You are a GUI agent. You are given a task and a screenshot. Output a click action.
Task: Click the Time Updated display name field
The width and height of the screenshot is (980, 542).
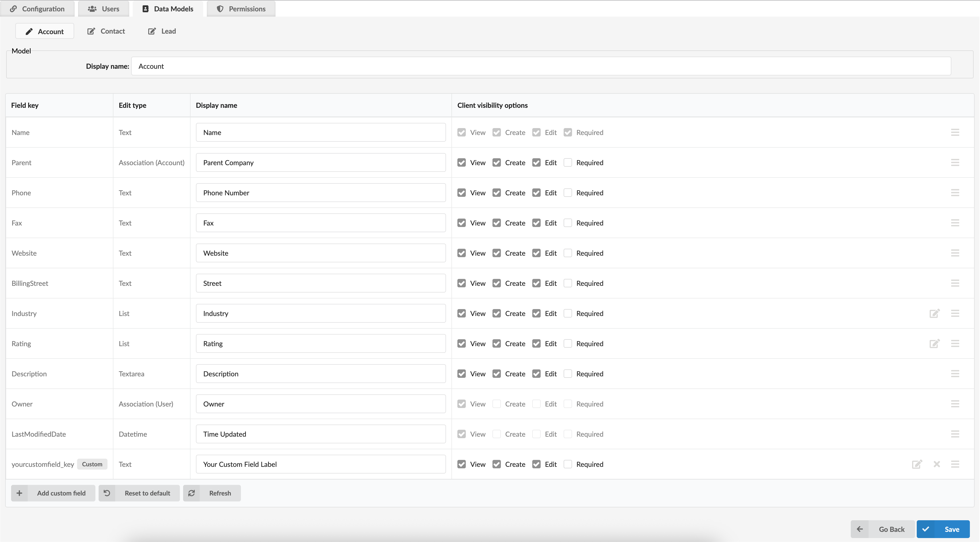click(x=321, y=434)
